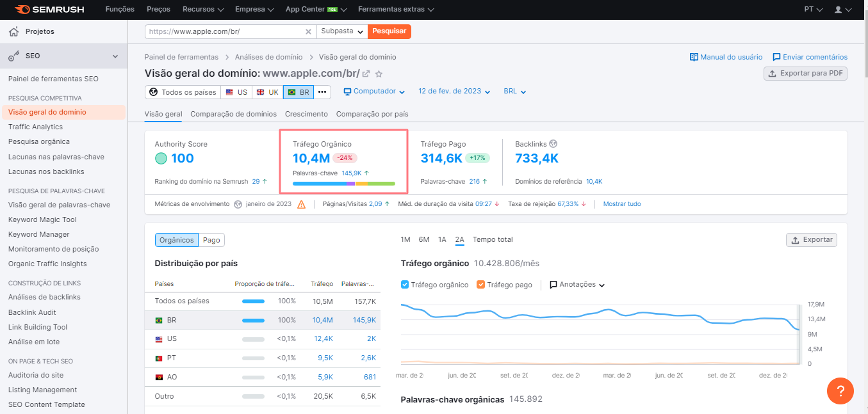Click the Todos os países proportion bar
This screenshot has width=868, height=414.
pyautogui.click(x=253, y=301)
